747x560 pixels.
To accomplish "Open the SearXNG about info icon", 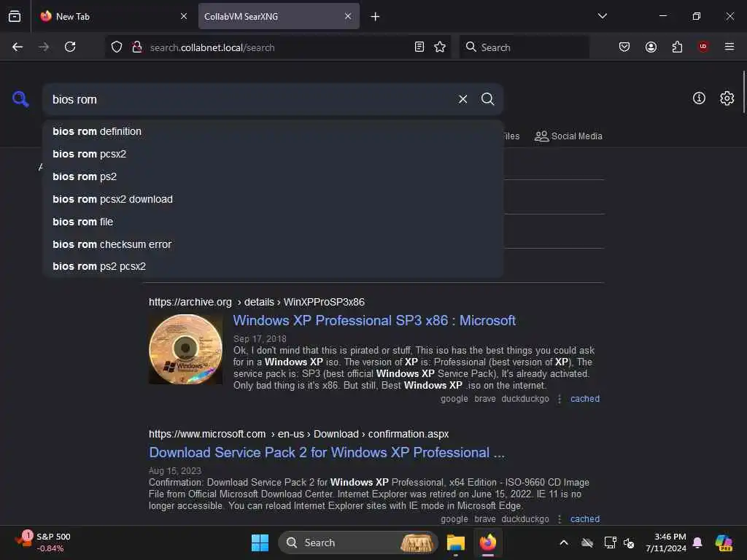I will coord(698,98).
